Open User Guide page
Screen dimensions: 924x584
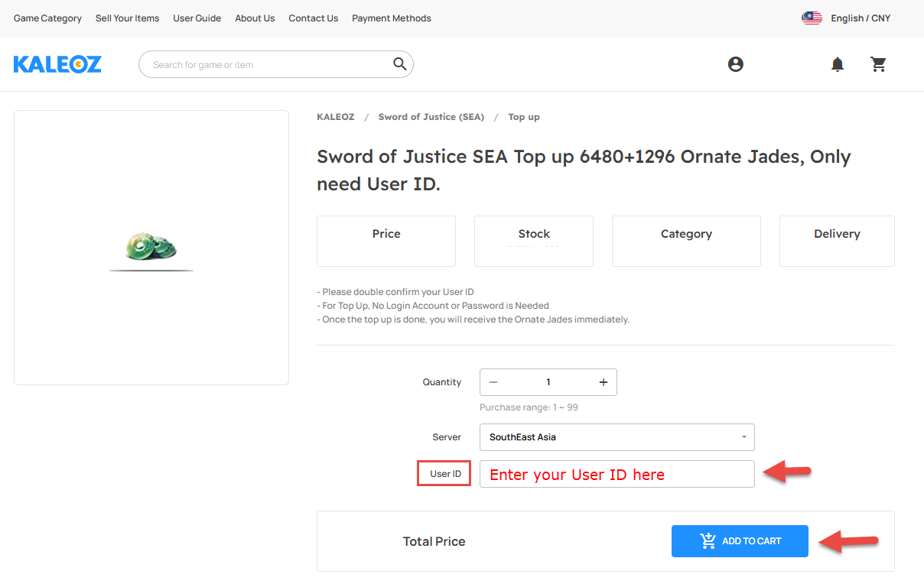pyautogui.click(x=197, y=18)
